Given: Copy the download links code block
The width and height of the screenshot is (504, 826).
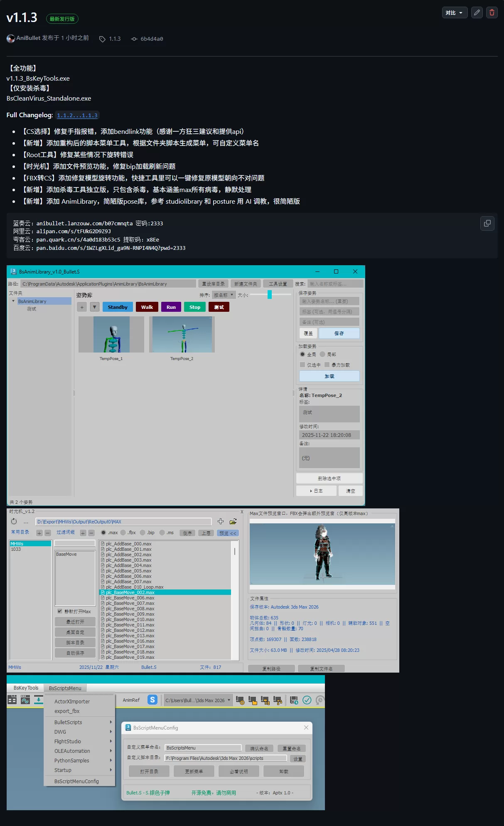Looking at the screenshot, I should pos(487,223).
